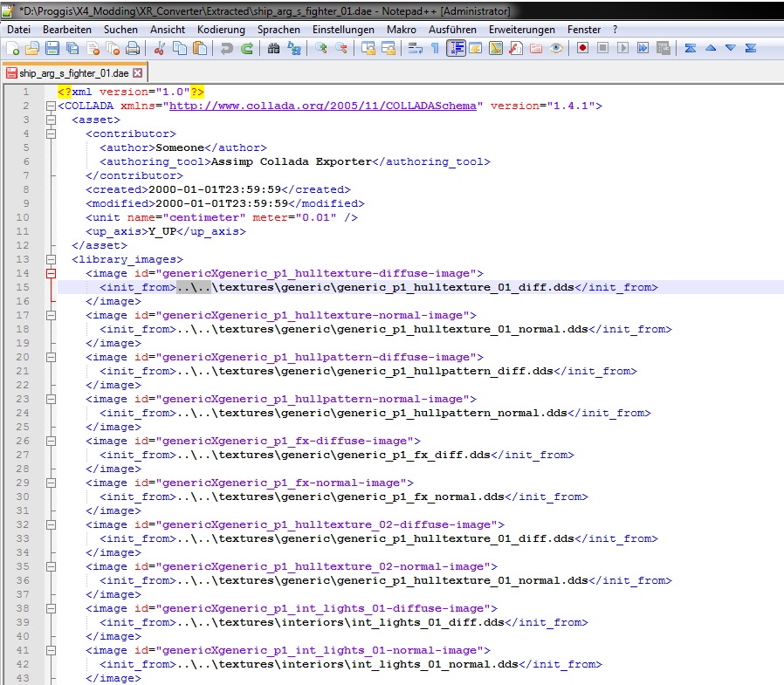Open the Bearbeiten menu
Viewport: 784px width, 685px height.
pos(67,30)
